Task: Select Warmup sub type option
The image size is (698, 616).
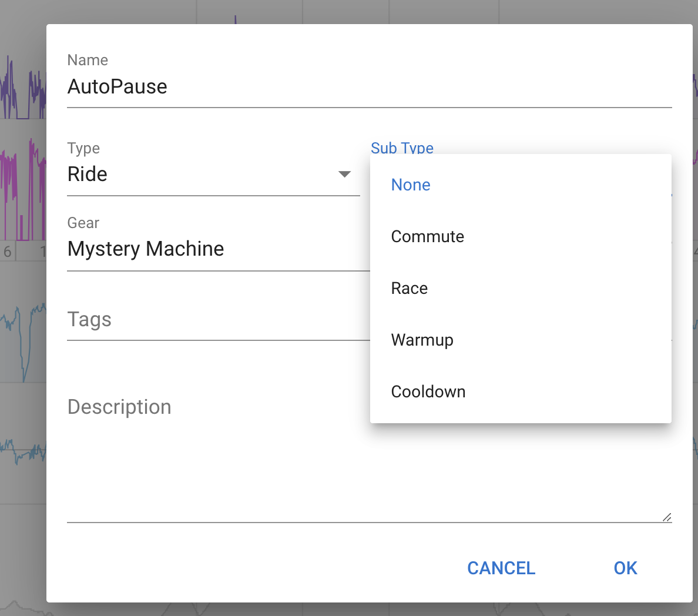Action: pos(521,340)
